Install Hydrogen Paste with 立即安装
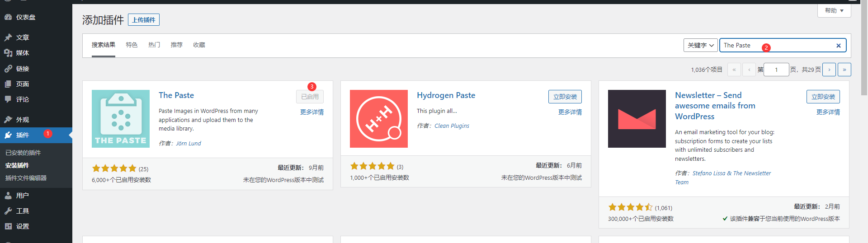 (x=565, y=97)
